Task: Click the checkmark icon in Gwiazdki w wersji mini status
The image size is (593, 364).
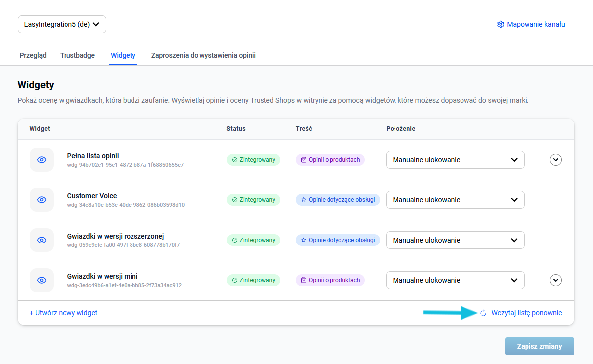Action: coord(235,280)
